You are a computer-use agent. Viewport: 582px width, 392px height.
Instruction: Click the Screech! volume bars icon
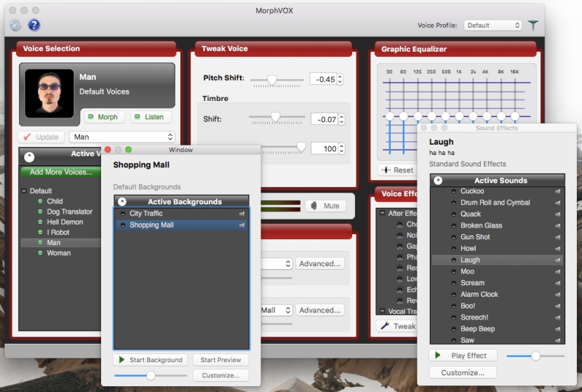[x=558, y=318]
